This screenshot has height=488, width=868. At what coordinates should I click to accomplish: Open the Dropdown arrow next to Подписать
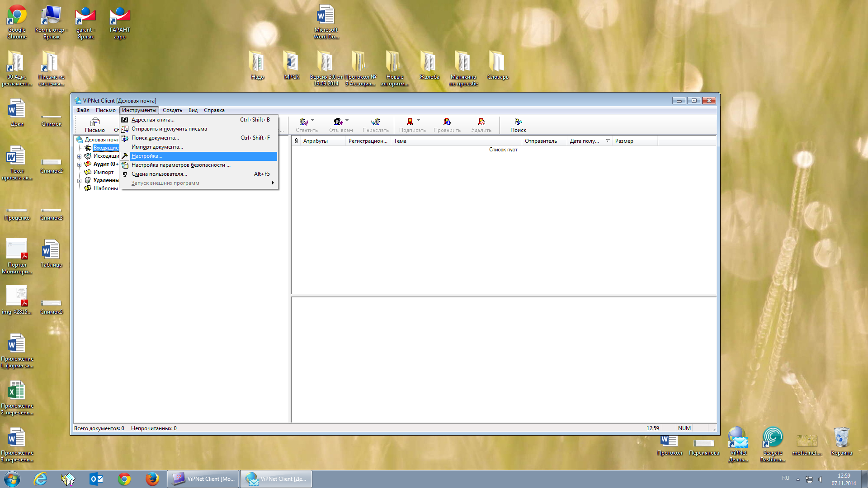click(418, 121)
